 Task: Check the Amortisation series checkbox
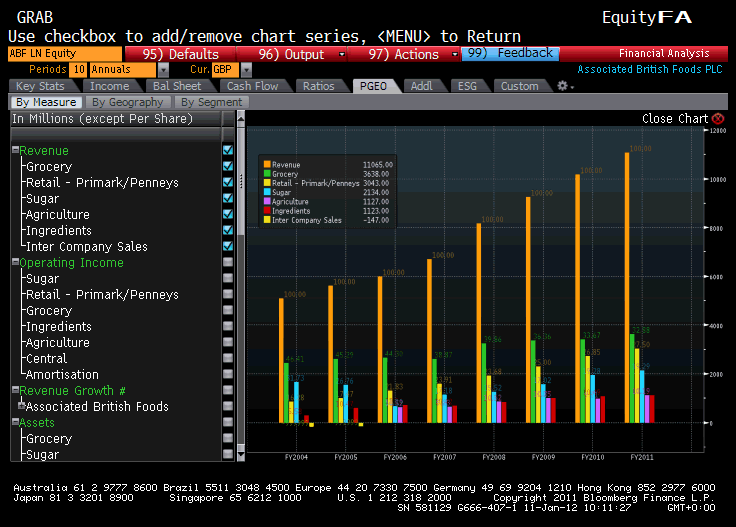(x=228, y=374)
